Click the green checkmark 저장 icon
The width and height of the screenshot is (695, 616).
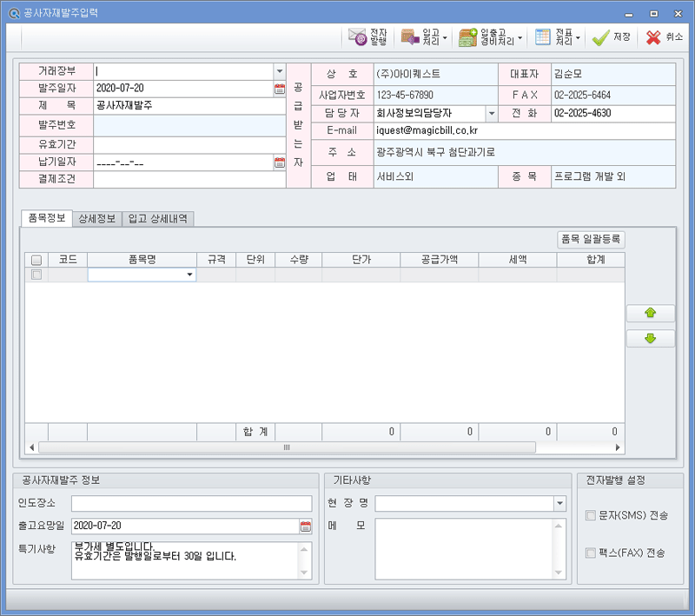coord(600,37)
